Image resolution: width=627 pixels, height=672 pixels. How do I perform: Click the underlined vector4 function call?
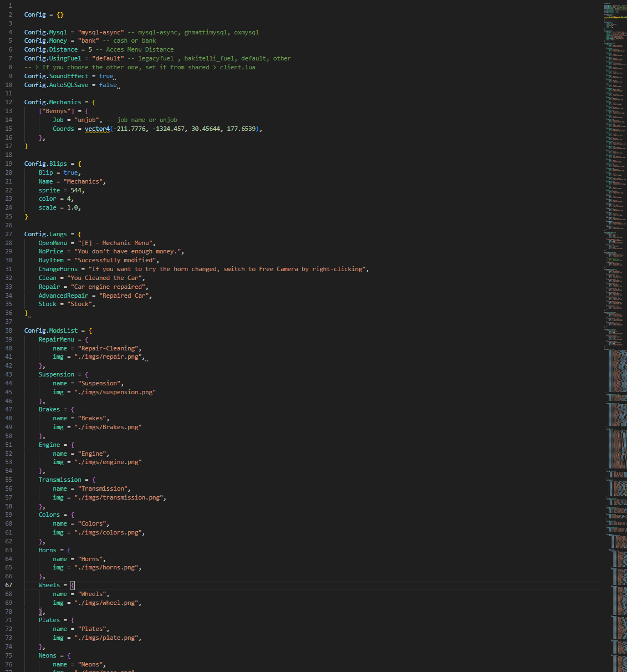point(98,128)
